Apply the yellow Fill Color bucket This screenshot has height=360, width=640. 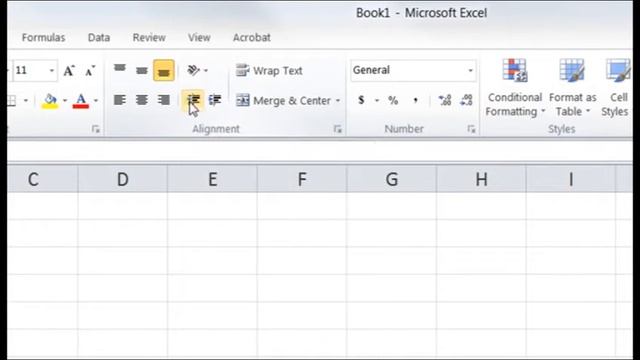click(50, 100)
